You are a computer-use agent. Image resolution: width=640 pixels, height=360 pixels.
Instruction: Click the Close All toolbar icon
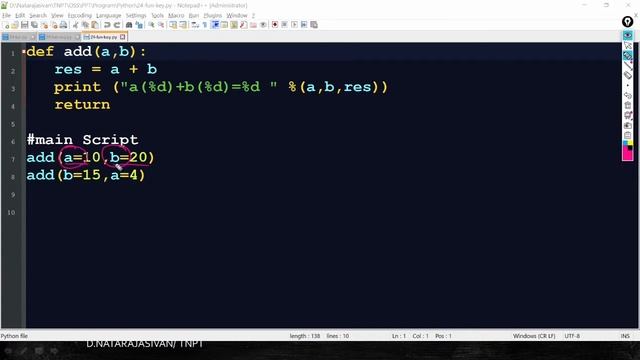point(54,25)
